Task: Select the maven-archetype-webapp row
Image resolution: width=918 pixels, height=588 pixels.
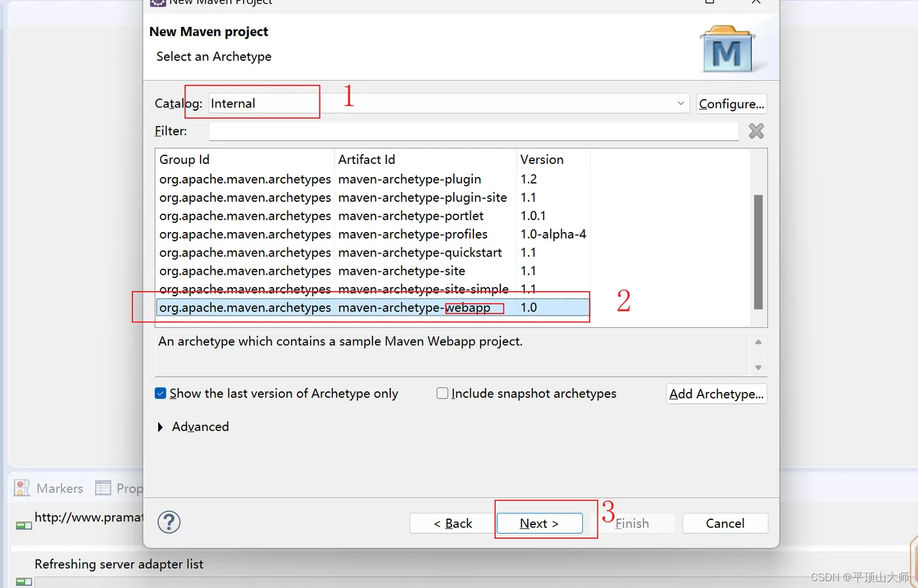Action: click(x=373, y=307)
